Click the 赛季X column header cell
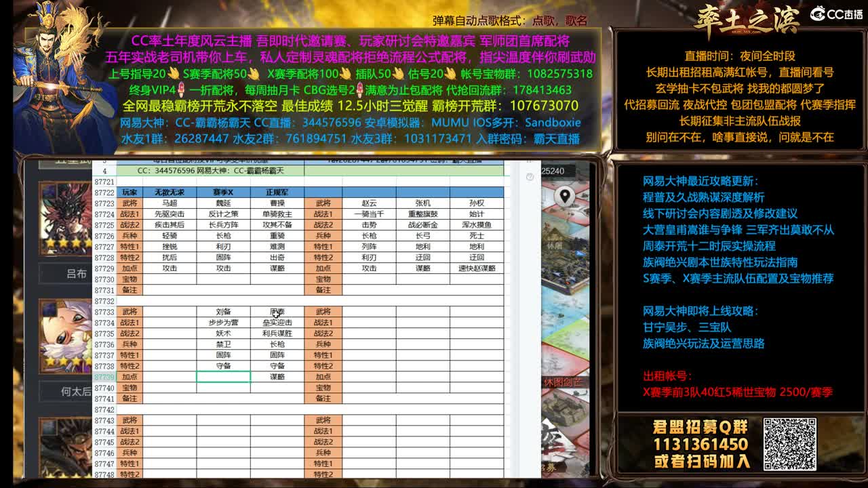This screenshot has width=868, height=488. pyautogui.click(x=223, y=192)
